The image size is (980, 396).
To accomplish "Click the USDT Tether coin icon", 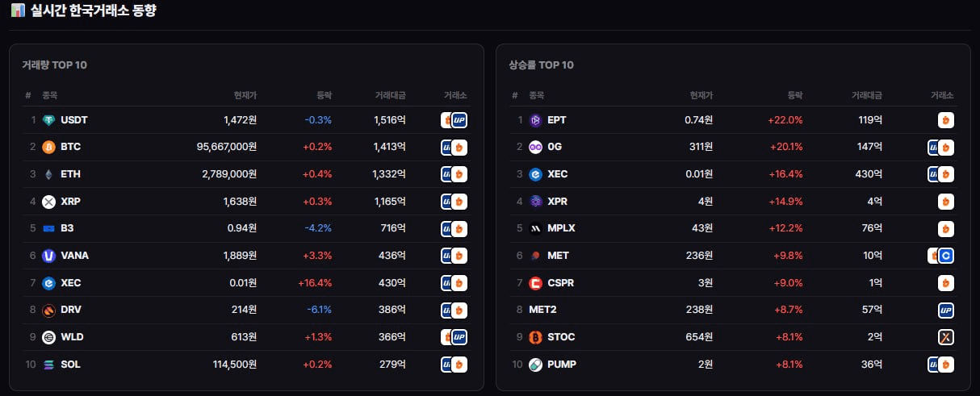I will (48, 120).
